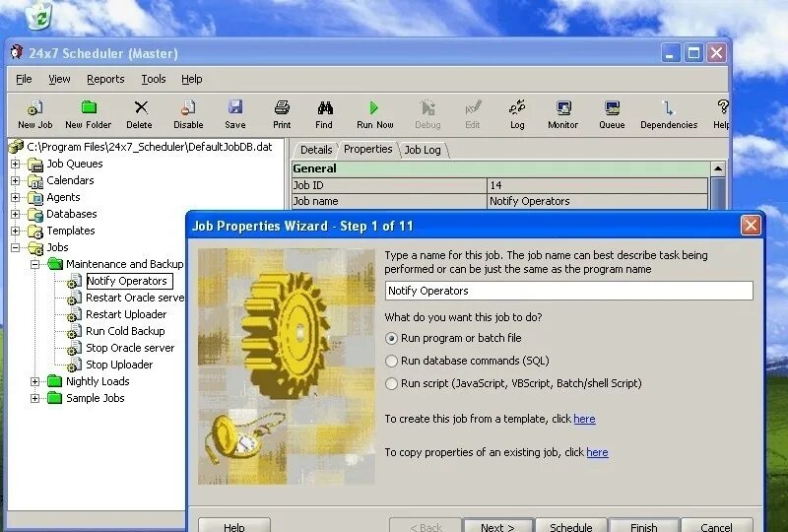The height and width of the screenshot is (532, 788).
Task: Create a folder with New Folder icon
Action: pyautogui.click(x=89, y=107)
